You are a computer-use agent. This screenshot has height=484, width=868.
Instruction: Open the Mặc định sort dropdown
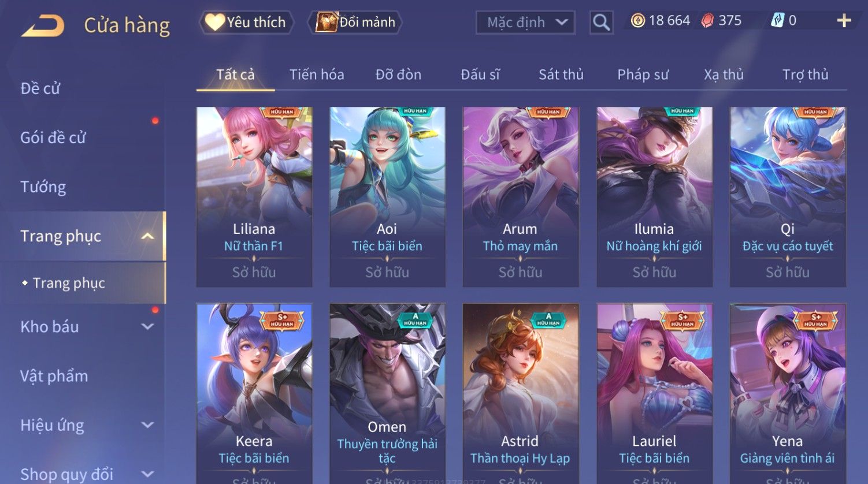pyautogui.click(x=525, y=23)
